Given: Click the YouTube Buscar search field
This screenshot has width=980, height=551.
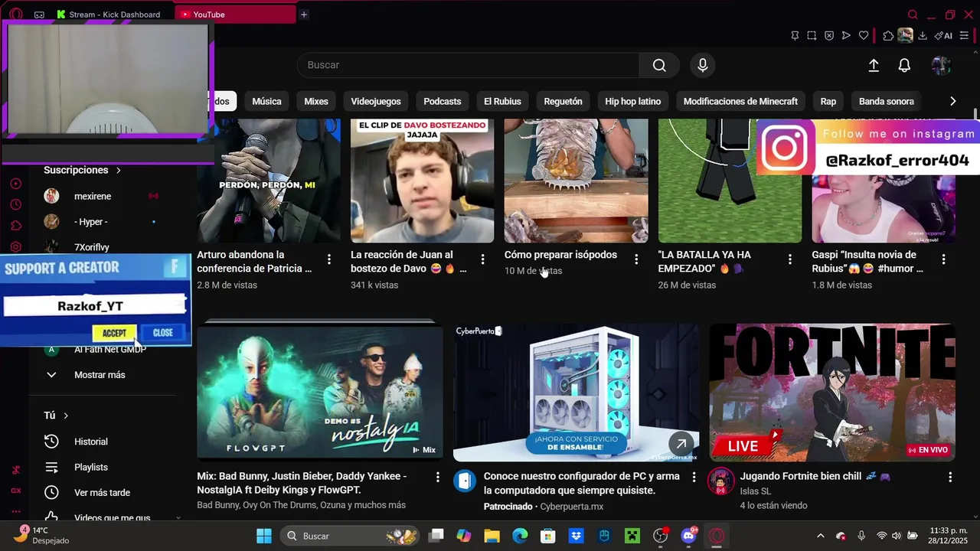Looking at the screenshot, I should [468, 65].
